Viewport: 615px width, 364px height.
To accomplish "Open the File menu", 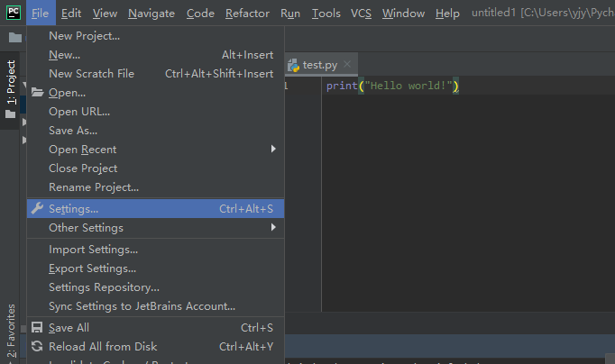I will 40,14.
